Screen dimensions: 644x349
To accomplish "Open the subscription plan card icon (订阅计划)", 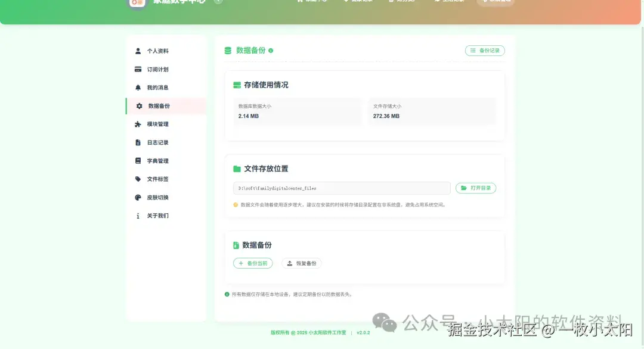I will coord(137,69).
